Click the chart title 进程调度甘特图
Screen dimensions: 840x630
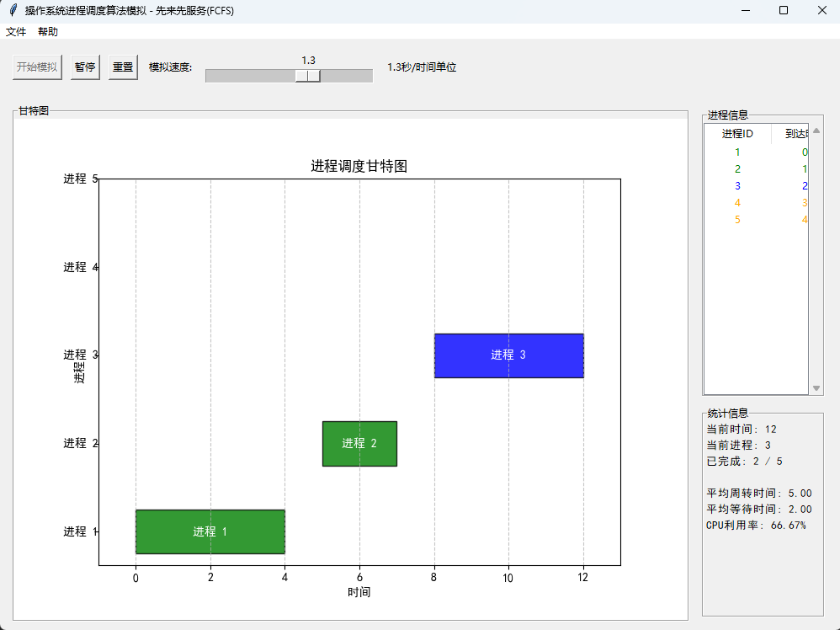point(359,166)
